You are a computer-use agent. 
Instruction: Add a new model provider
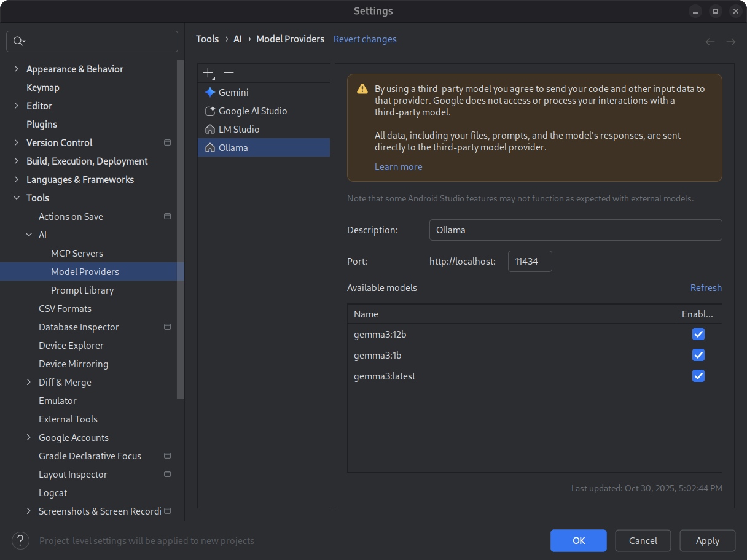208,72
